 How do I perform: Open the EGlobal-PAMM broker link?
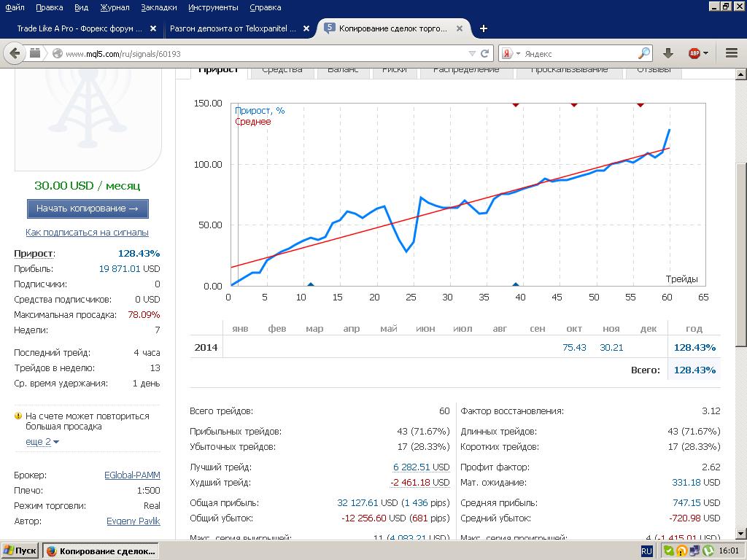coord(132,475)
